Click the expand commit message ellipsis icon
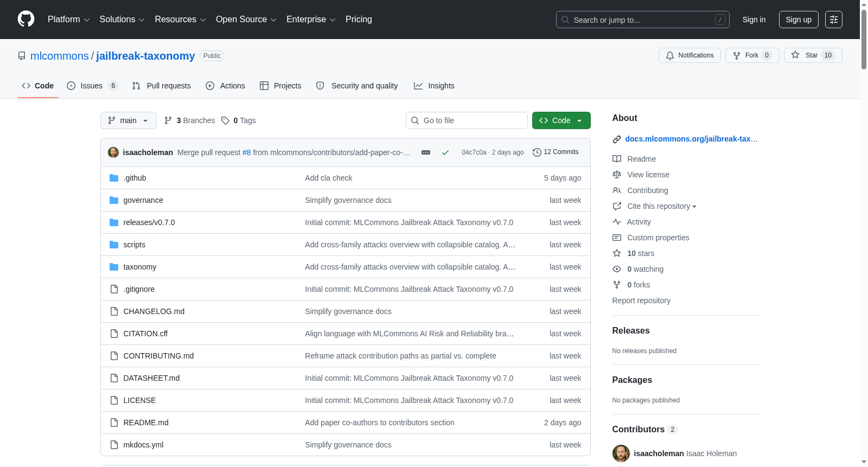Viewport: 868px width, 467px height. (426, 152)
